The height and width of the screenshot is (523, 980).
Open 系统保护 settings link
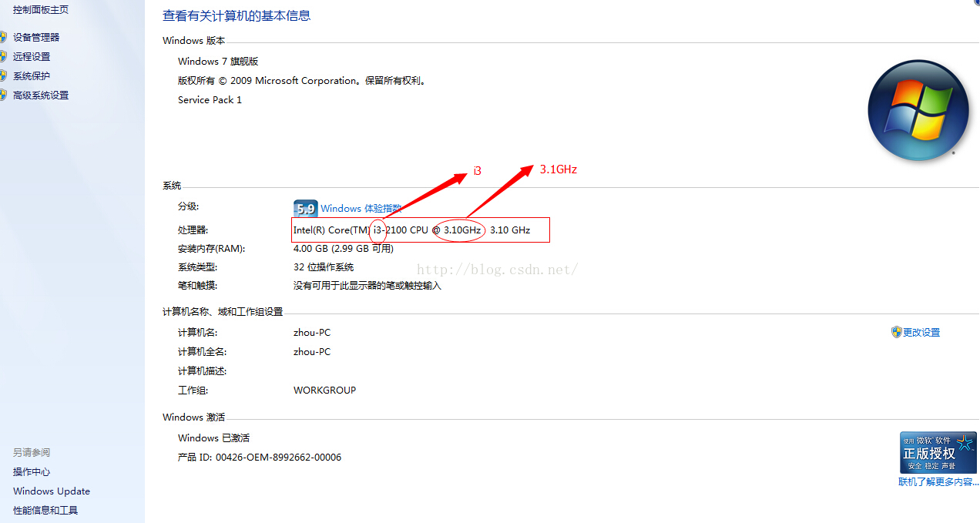tap(32, 75)
